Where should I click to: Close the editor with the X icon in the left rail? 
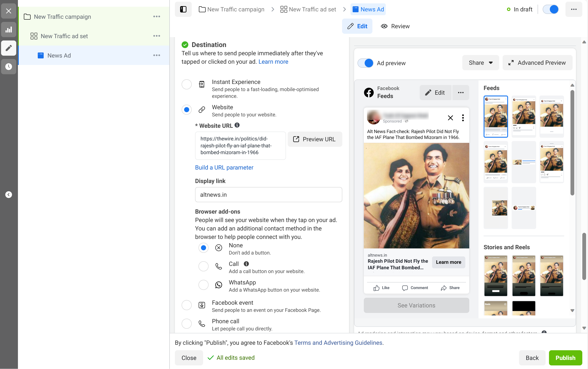[x=9, y=11]
